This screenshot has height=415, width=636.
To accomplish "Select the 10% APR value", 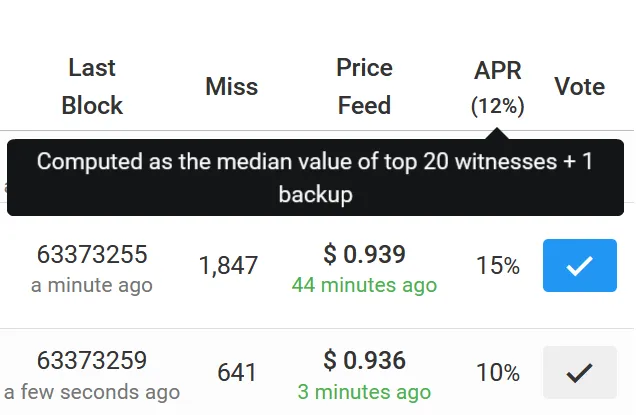I will pos(498,372).
